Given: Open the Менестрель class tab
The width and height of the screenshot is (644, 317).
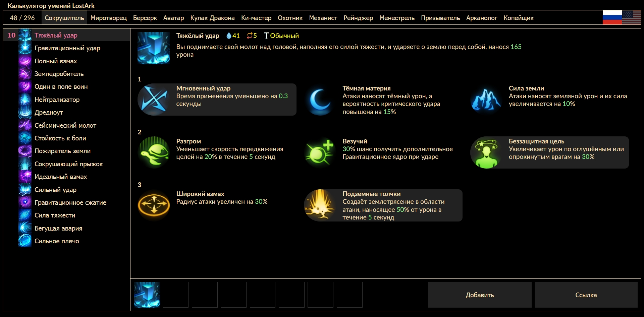Looking at the screenshot, I should [397, 18].
